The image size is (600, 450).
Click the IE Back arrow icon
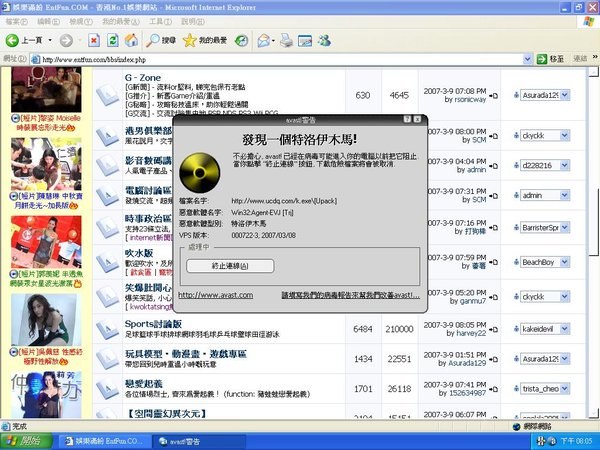(12, 40)
